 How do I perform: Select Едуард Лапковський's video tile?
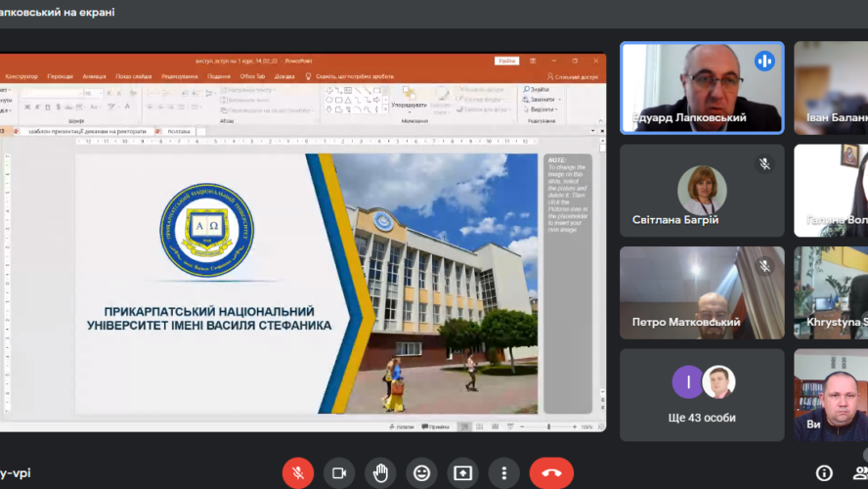click(x=701, y=87)
